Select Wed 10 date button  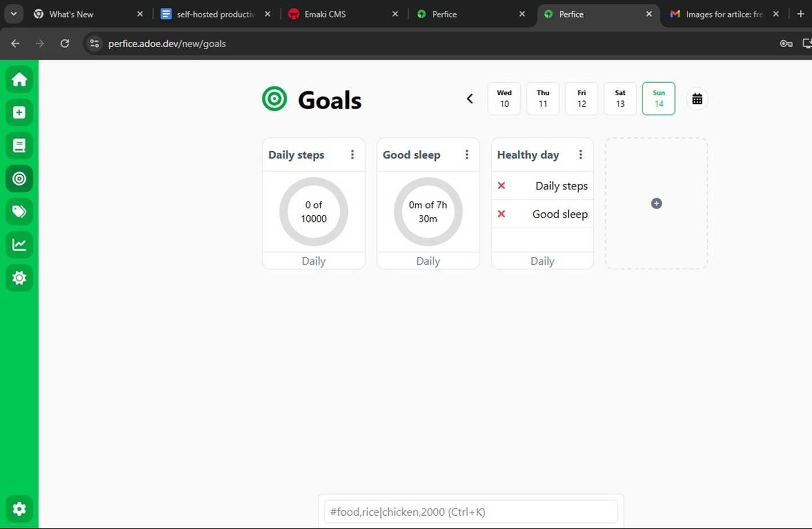[504, 99]
